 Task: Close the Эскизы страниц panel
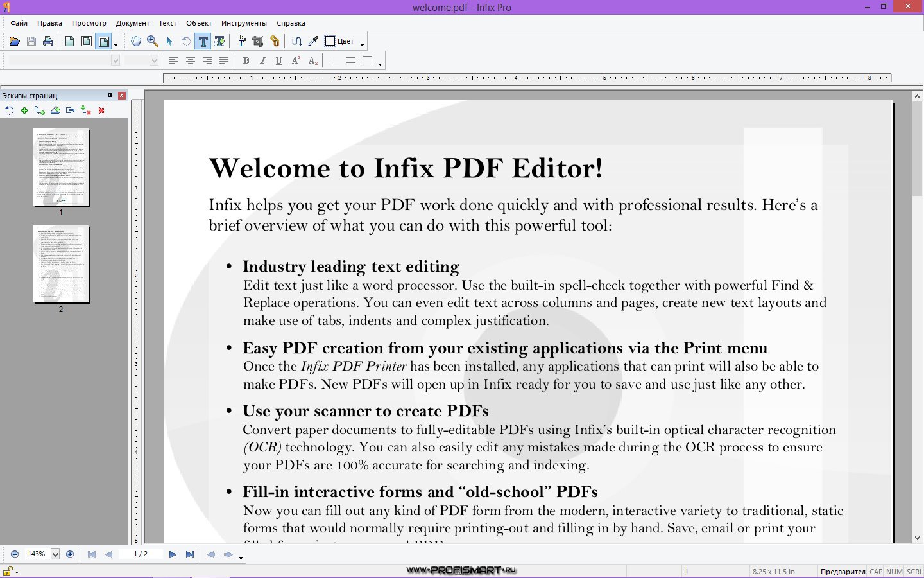coord(122,95)
